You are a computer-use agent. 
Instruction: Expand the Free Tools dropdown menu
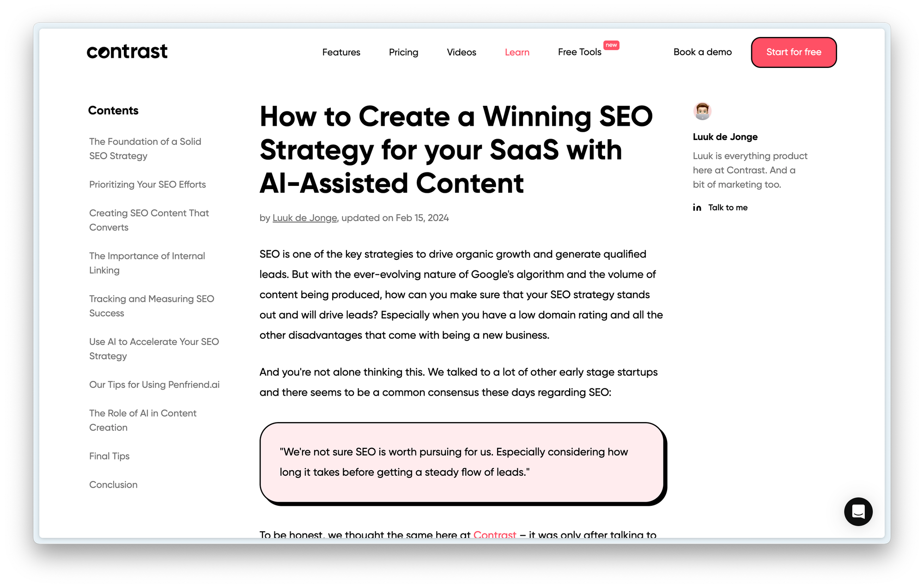(x=580, y=52)
